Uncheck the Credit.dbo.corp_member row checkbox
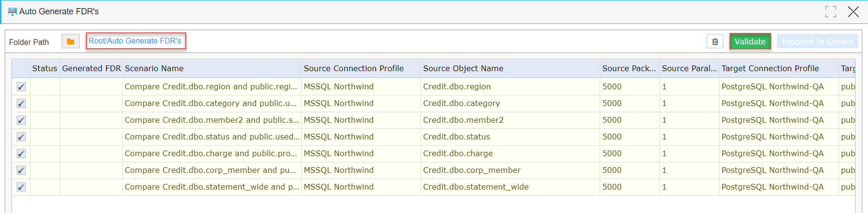The height and width of the screenshot is (213, 868). 21,170
